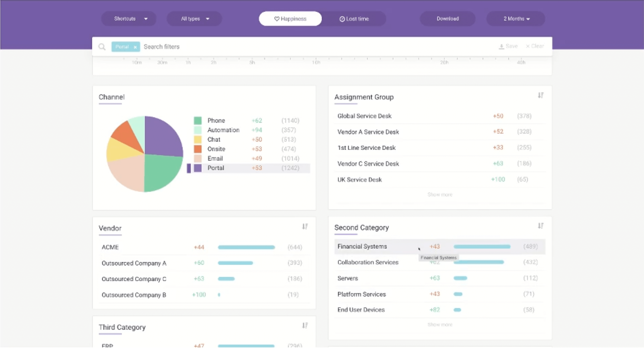Click the 10h timeline marker
The height and width of the screenshot is (348, 644).
pos(316,62)
